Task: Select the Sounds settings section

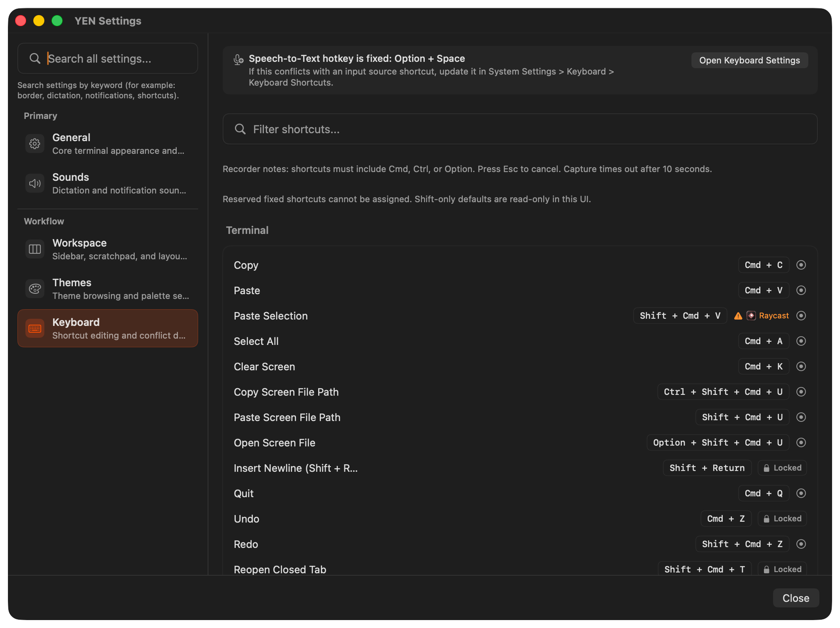Action: (108, 183)
